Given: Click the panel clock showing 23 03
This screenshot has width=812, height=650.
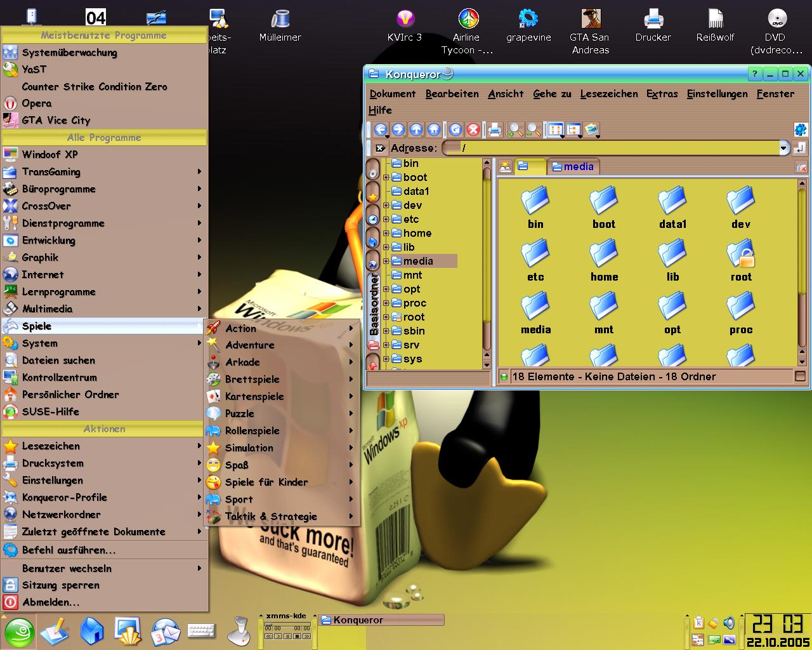Looking at the screenshot, I should pos(776,623).
